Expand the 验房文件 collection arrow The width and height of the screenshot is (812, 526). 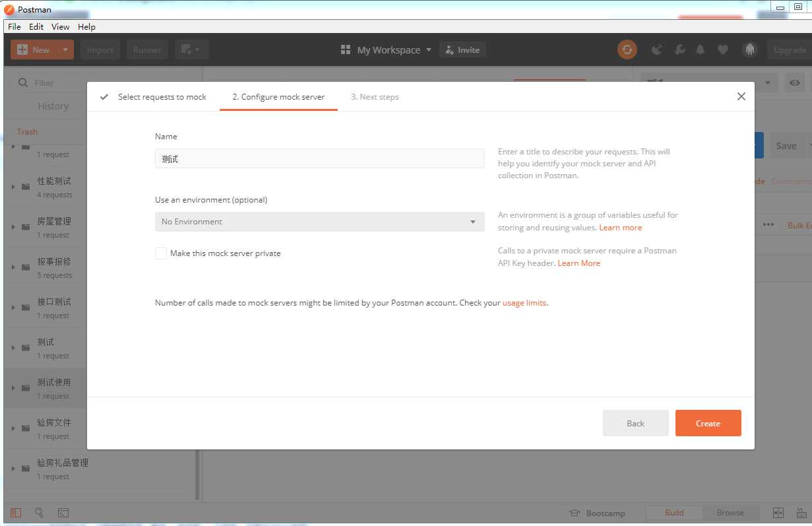point(13,428)
